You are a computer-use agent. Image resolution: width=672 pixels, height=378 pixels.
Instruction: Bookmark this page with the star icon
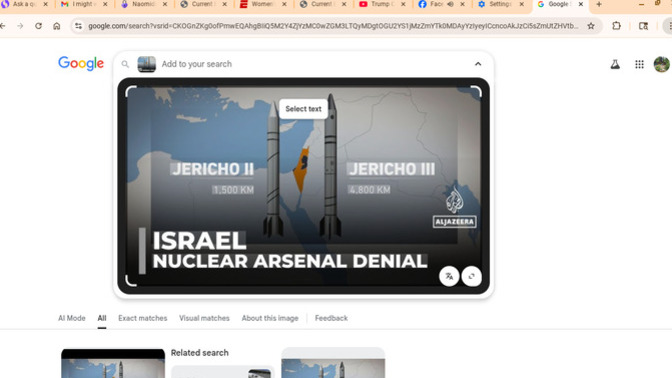591,26
